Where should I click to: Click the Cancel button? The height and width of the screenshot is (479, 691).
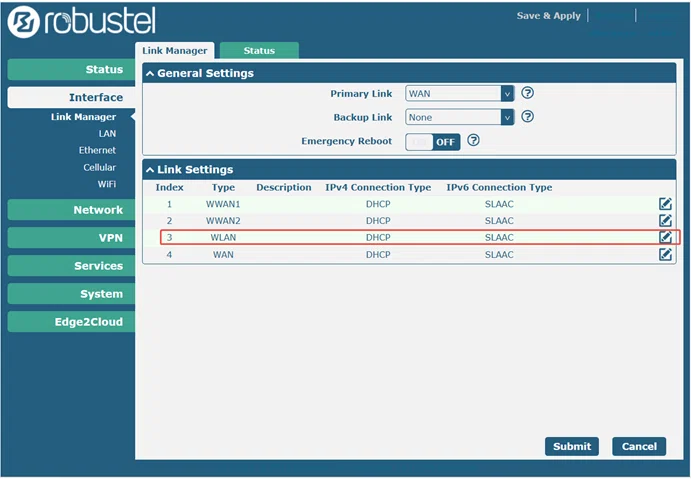[639, 446]
